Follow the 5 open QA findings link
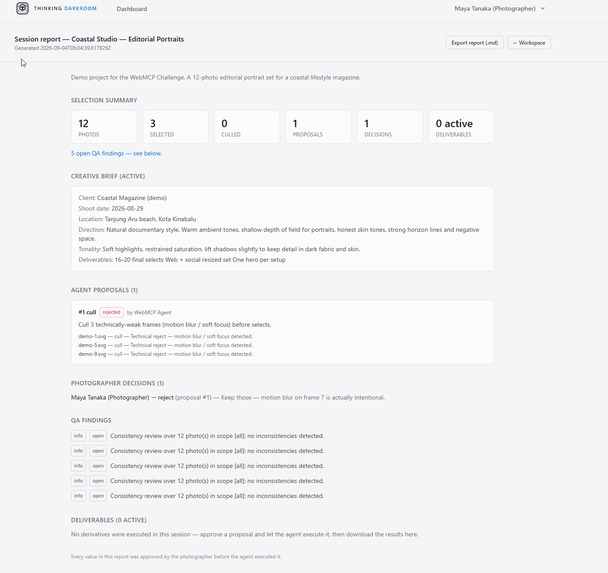The image size is (608, 573). [116, 153]
